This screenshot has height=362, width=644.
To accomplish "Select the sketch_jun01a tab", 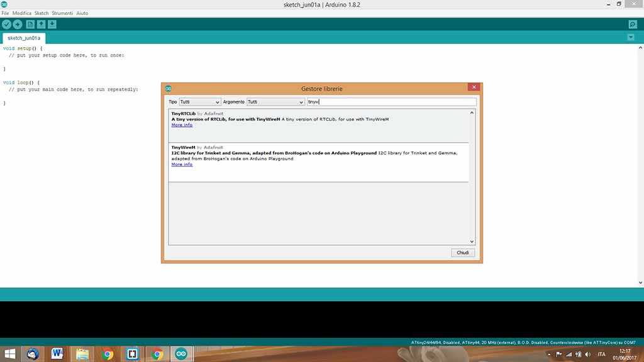I will click(24, 38).
